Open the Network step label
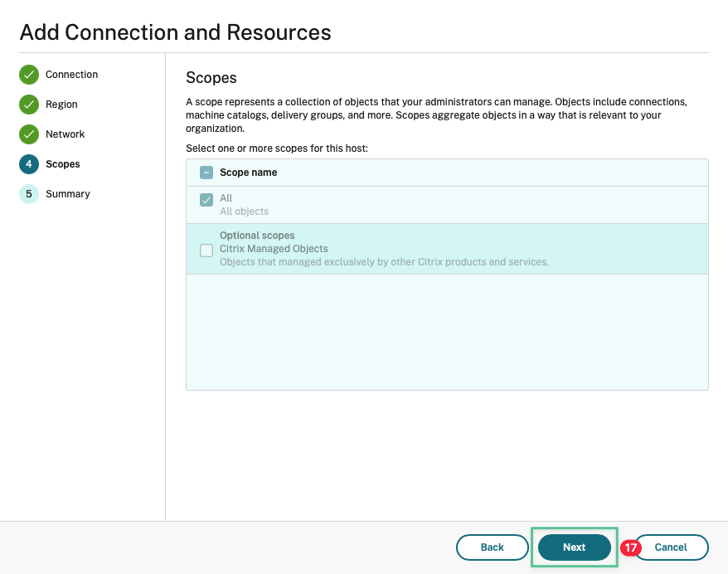The width and height of the screenshot is (728, 574). pyautogui.click(x=66, y=134)
